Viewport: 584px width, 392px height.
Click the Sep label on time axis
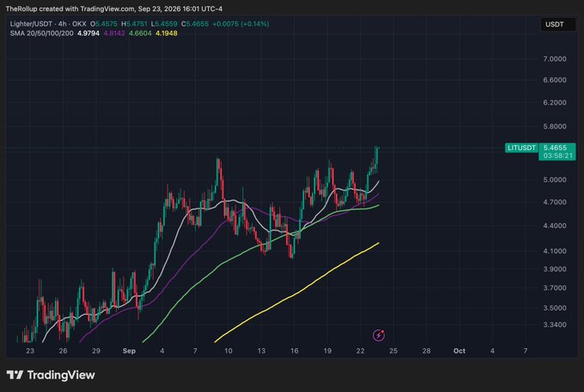click(129, 351)
